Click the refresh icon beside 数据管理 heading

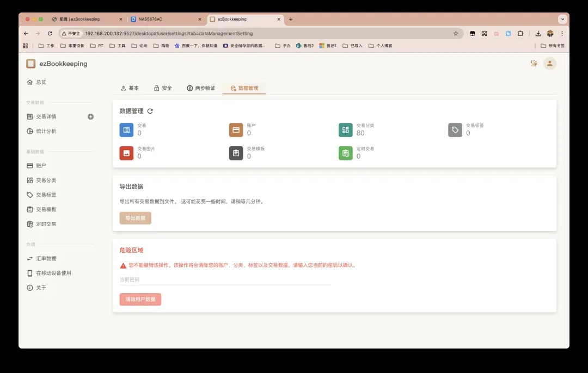[x=150, y=111]
